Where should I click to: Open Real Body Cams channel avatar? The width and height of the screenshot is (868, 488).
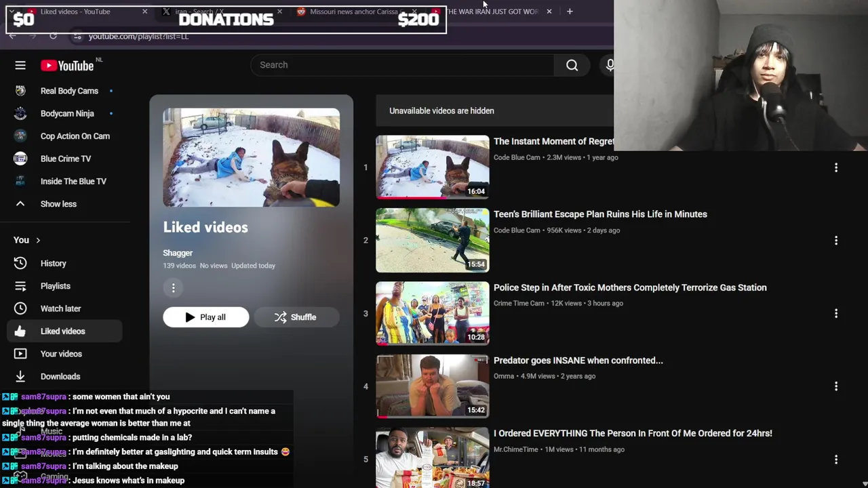pyautogui.click(x=20, y=91)
